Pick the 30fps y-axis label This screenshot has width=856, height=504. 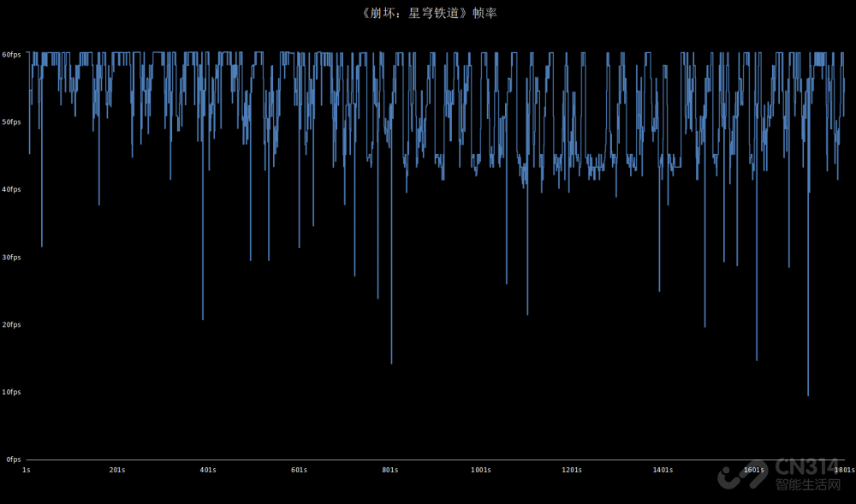coord(11,257)
